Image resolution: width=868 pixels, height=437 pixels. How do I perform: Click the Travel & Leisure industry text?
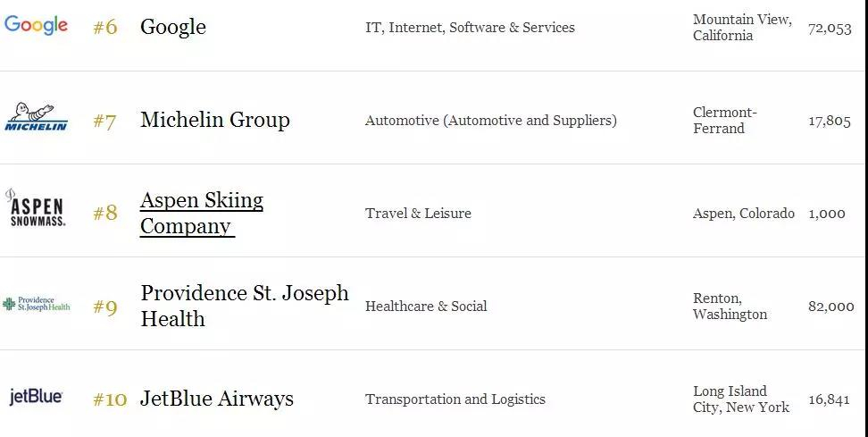point(418,214)
